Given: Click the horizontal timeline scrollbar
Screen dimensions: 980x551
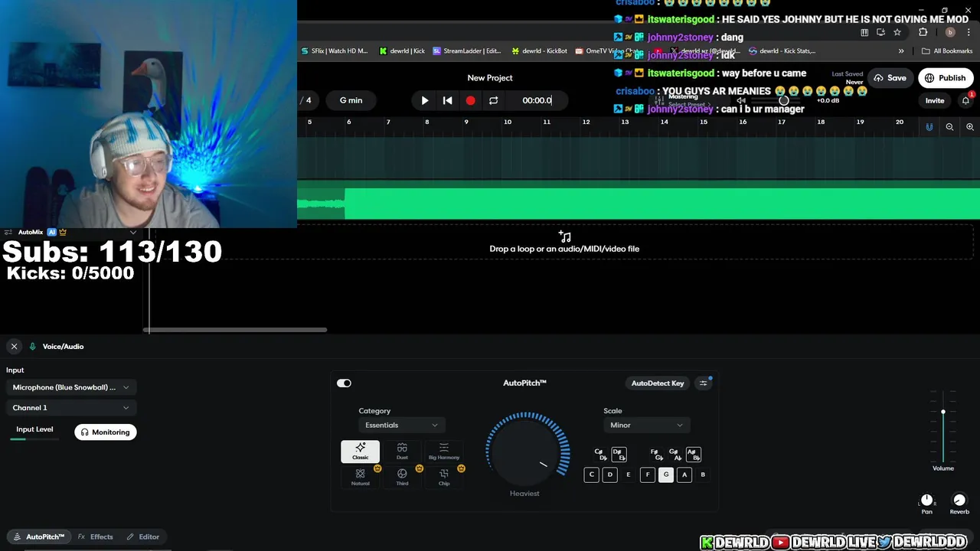Looking at the screenshot, I should click(x=235, y=330).
